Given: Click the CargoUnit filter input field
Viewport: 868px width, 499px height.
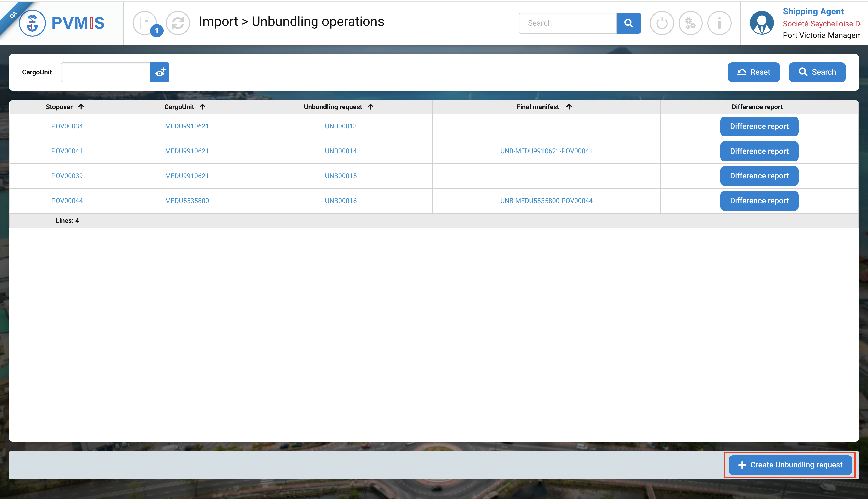Looking at the screenshot, I should [x=105, y=72].
